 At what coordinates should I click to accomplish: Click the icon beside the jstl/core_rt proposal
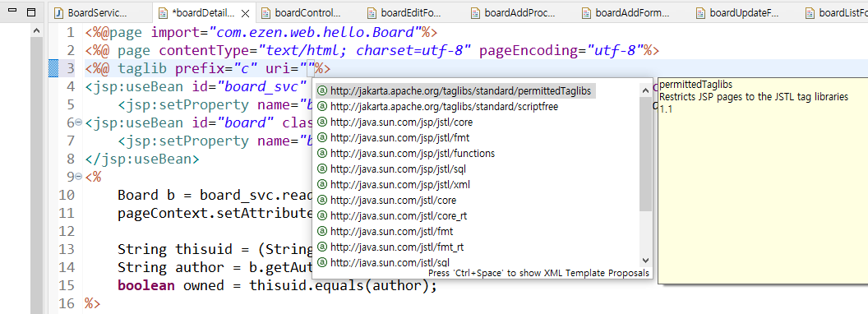322,215
